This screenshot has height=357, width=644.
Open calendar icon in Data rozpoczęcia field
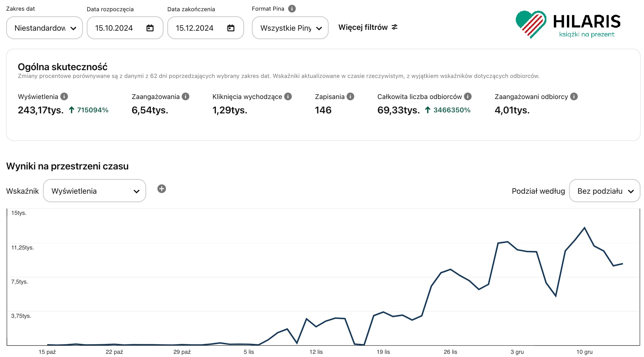tap(150, 28)
